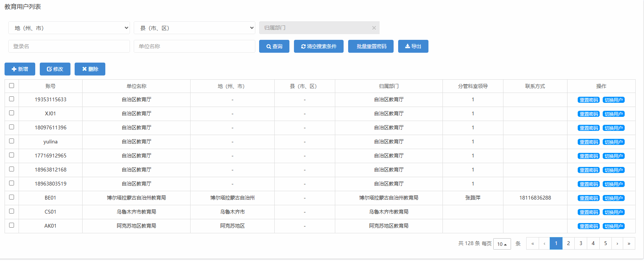The image size is (644, 261).
Task: Open the 地（州、市） dropdown
Action: click(x=69, y=28)
